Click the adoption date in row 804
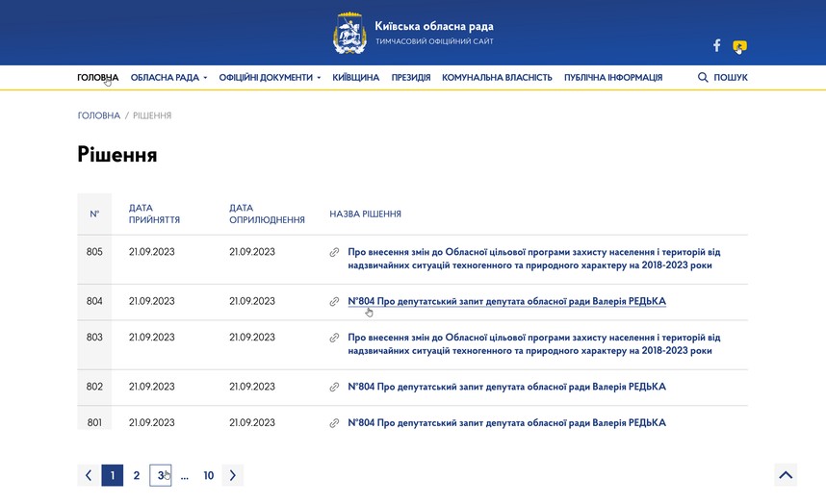Viewport: 826px width, 504px height. coord(152,301)
